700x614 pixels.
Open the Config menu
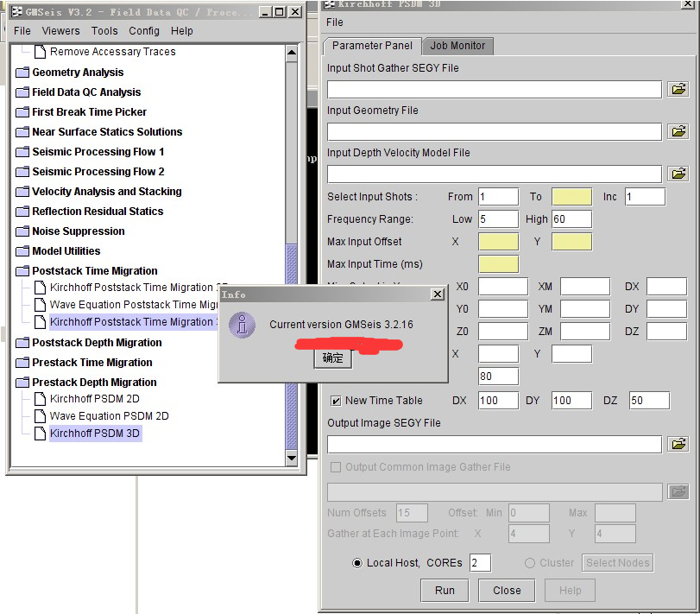point(144,31)
